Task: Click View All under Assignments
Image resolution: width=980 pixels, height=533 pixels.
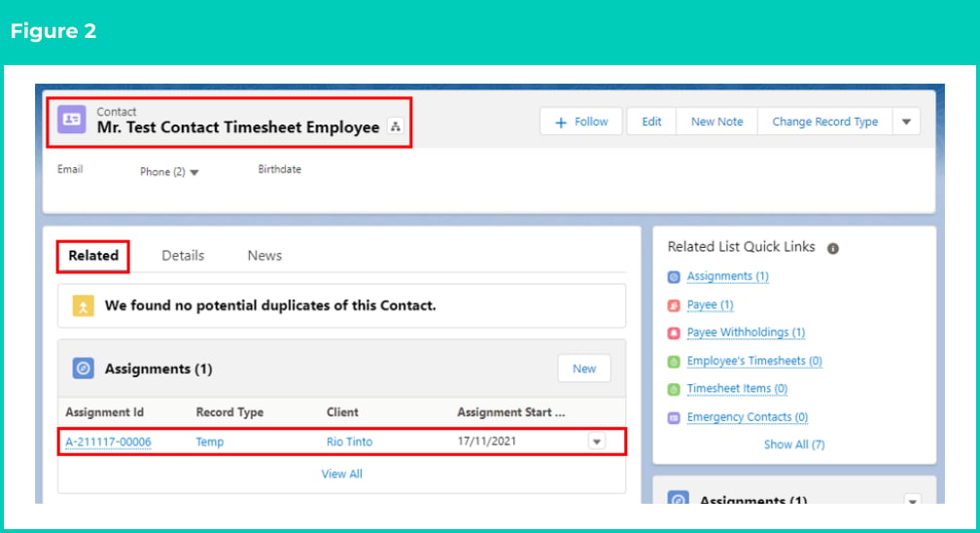Action: click(x=342, y=475)
